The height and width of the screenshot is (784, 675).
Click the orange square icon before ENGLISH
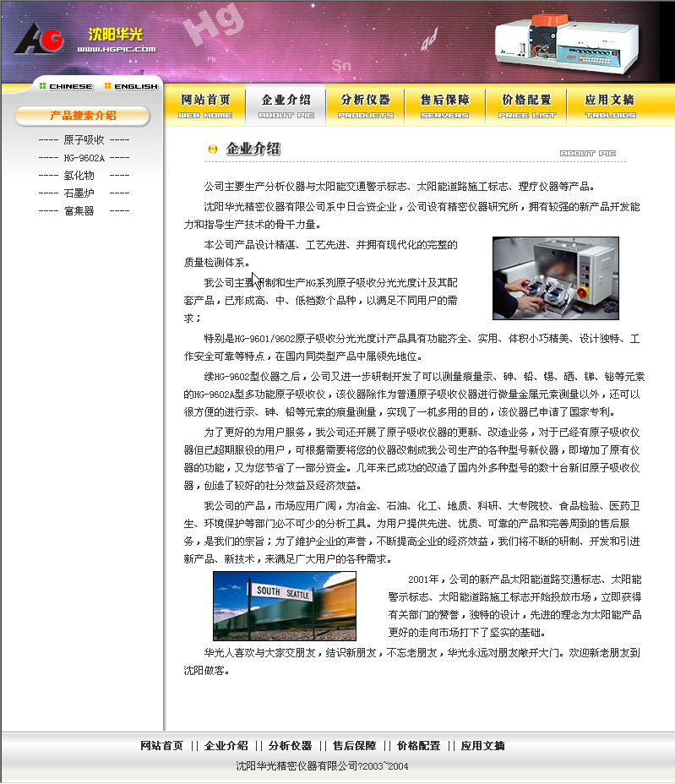(x=107, y=86)
